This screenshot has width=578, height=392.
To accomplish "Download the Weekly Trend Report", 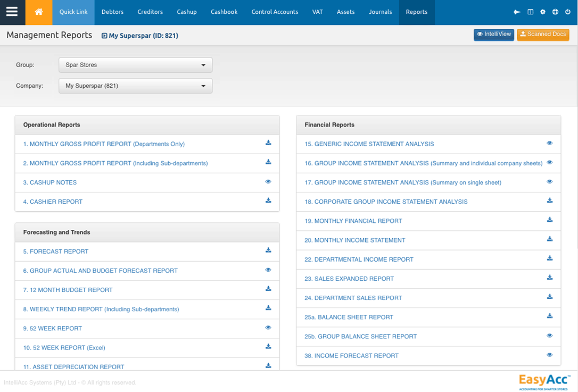I will coord(268,307).
